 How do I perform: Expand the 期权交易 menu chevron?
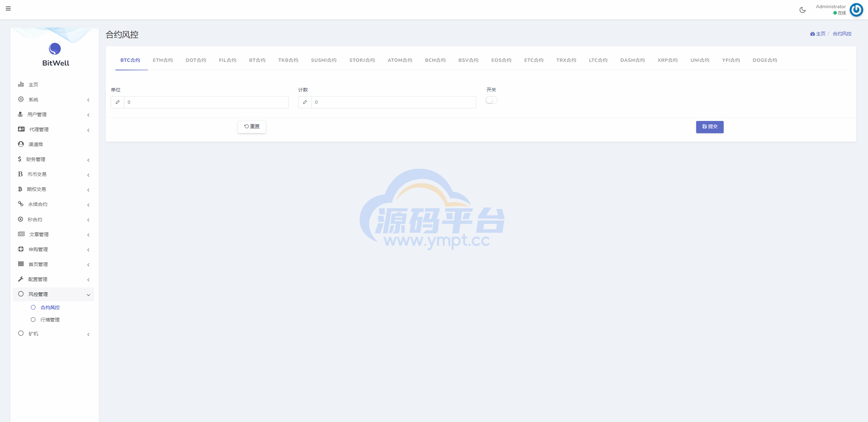tap(88, 190)
